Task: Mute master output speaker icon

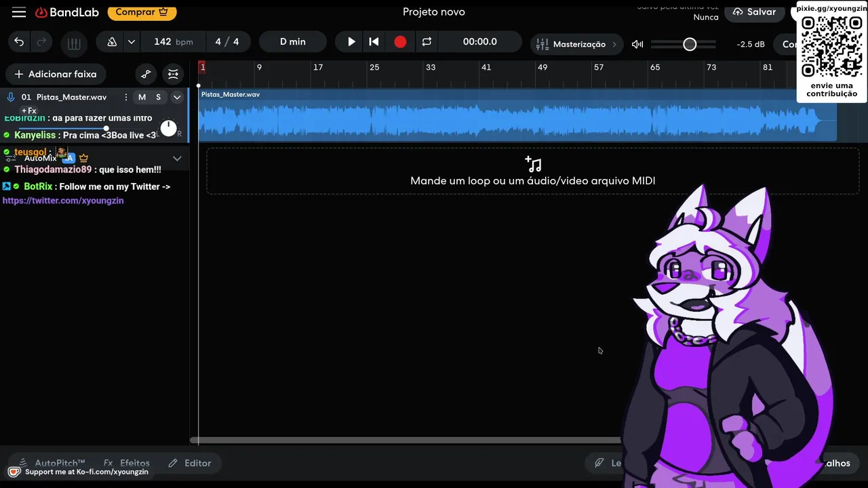Action: (637, 44)
